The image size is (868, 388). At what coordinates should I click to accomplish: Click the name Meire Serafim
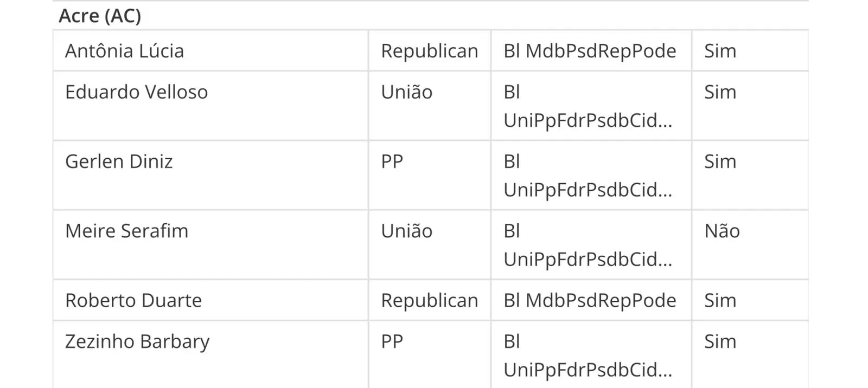tap(126, 231)
